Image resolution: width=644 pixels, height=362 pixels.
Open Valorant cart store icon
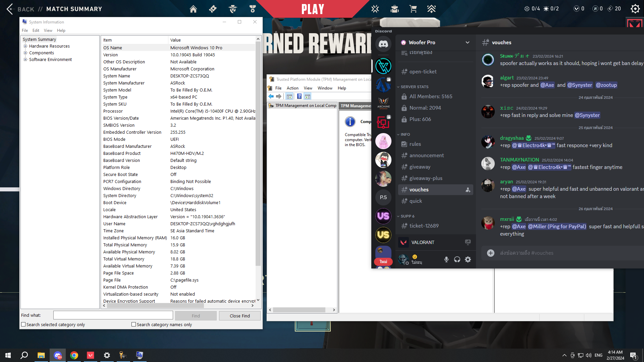point(413,9)
